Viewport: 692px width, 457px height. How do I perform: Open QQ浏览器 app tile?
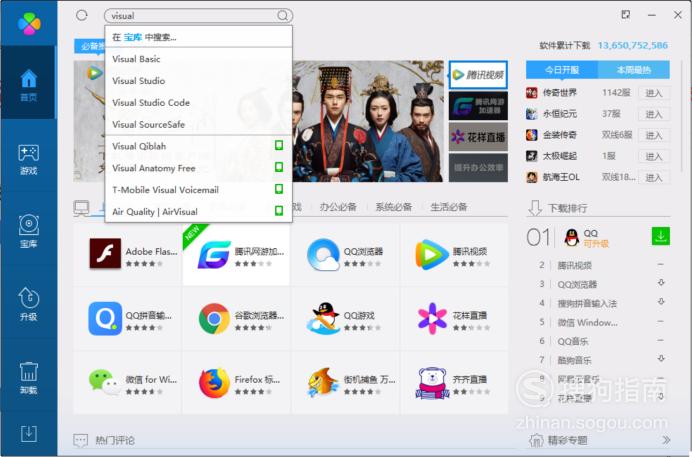pos(345,255)
